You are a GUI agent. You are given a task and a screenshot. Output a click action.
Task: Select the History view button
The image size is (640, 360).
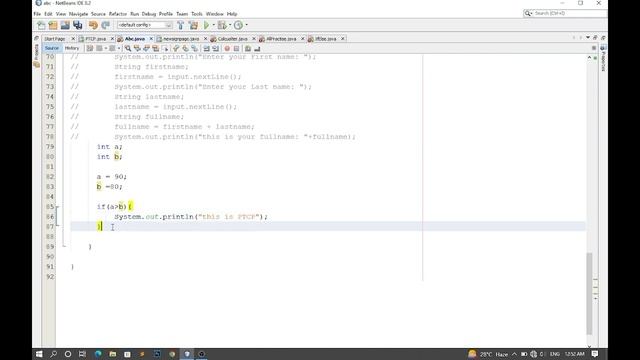(x=72, y=48)
